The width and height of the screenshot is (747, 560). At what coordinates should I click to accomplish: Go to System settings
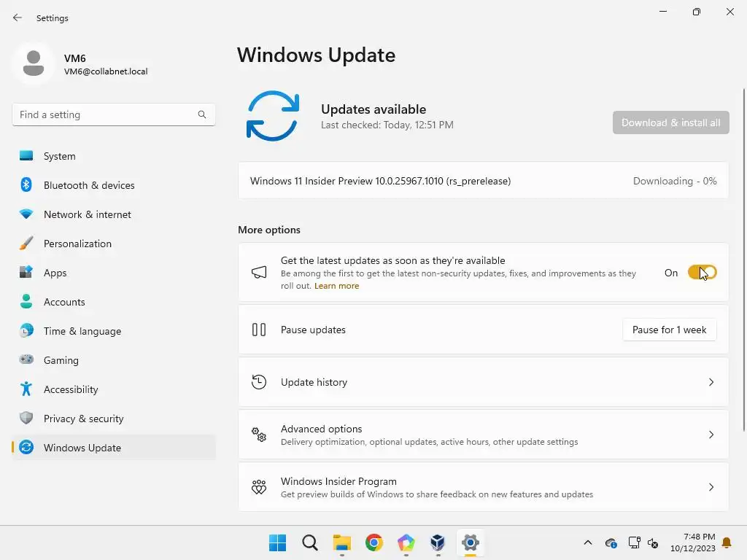tap(114, 156)
